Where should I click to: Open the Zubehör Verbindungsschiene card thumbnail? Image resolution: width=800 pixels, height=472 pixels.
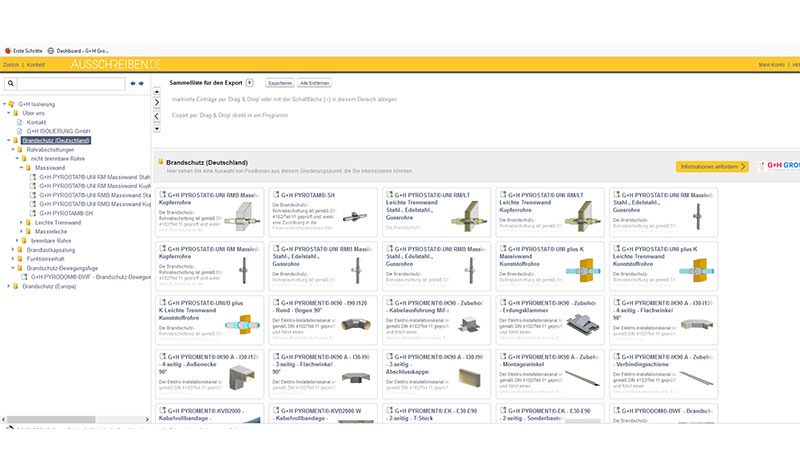(696, 378)
